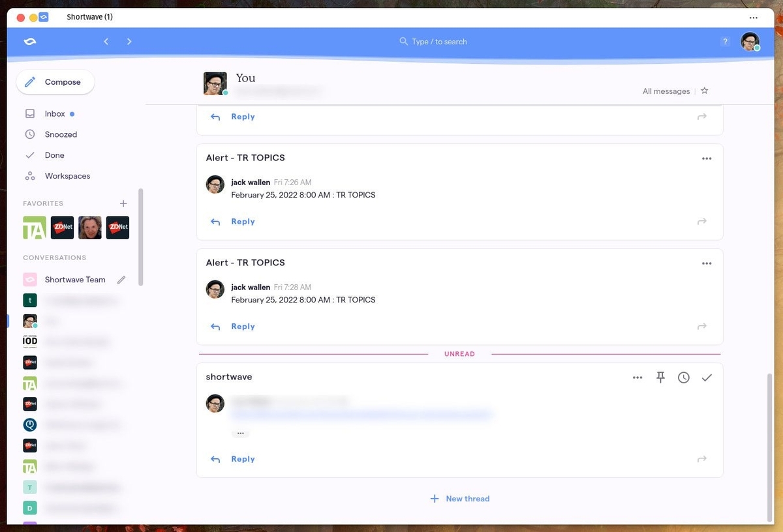Open the Inbox menu item
The image size is (783, 532).
click(x=55, y=113)
